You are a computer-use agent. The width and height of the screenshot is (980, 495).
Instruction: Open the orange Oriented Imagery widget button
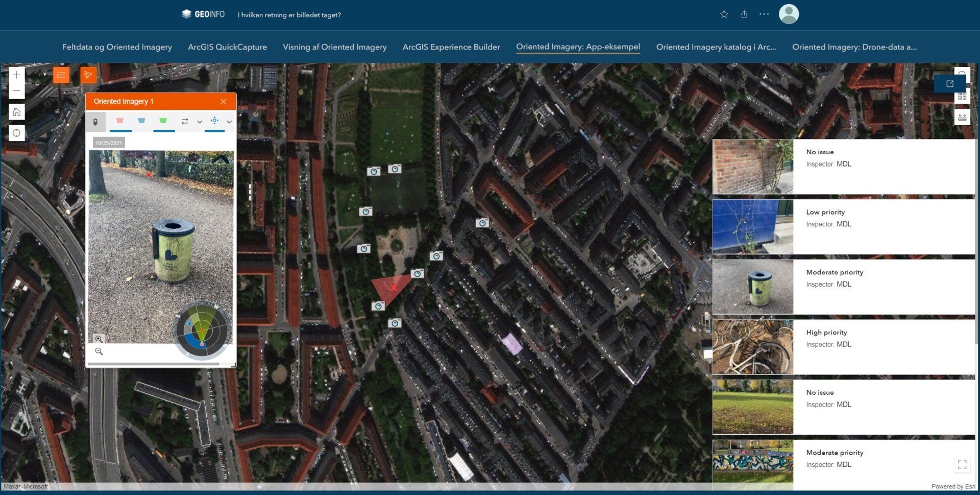click(88, 75)
